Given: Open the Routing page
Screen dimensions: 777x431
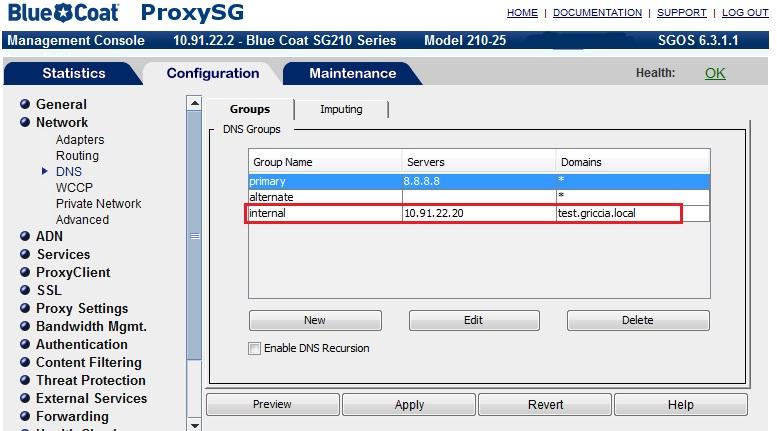Looking at the screenshot, I should click(x=77, y=156).
